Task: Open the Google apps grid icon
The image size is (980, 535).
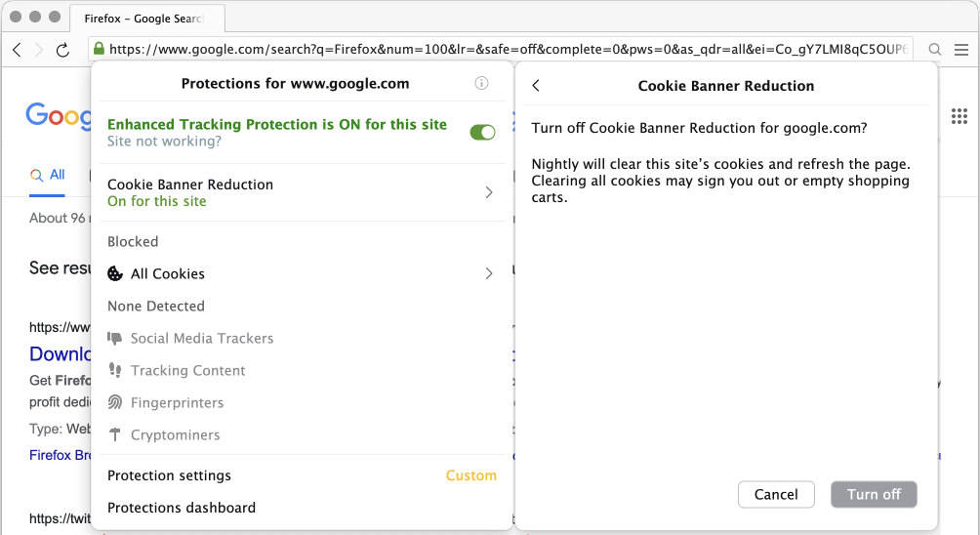Action: tap(959, 117)
